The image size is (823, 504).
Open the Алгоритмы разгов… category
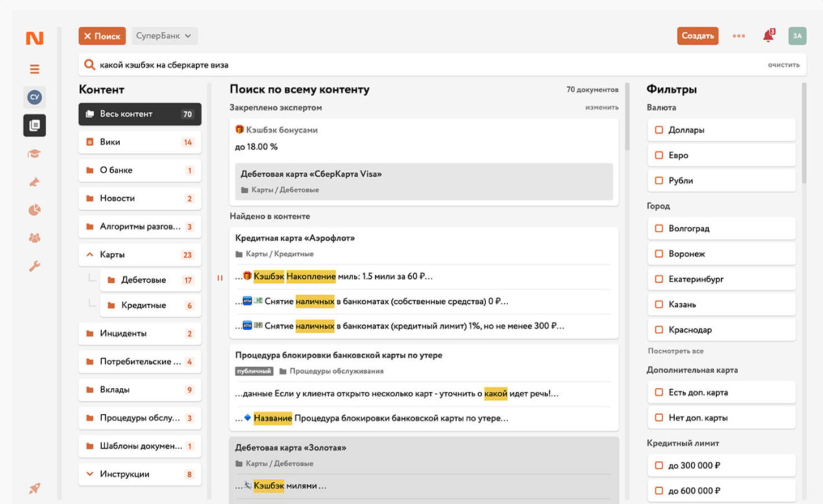point(140,227)
